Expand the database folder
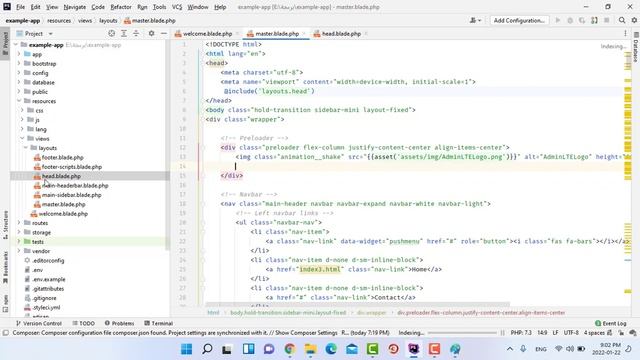The image size is (640, 360). [19, 82]
